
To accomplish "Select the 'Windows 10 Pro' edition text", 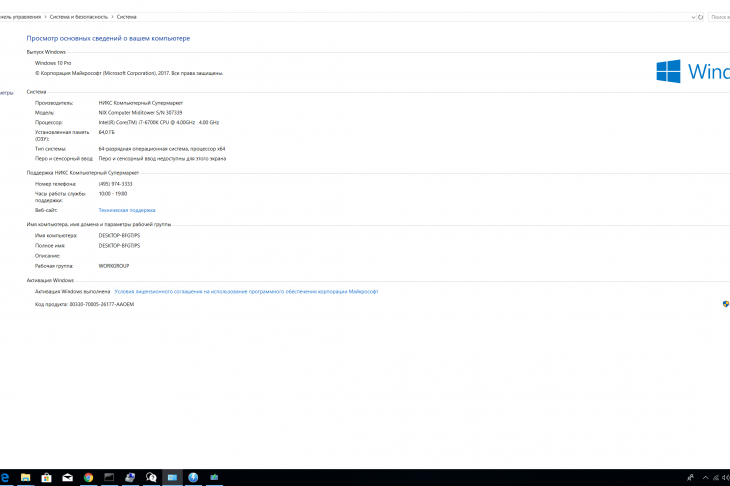I will click(x=53, y=63).
